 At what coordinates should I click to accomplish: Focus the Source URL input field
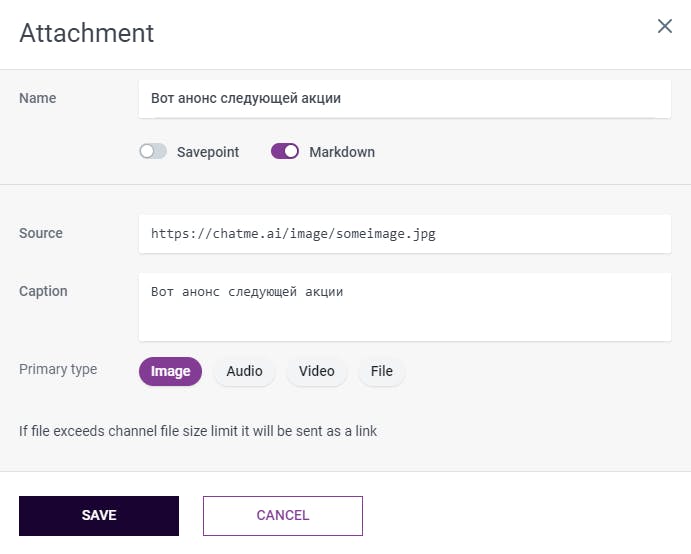click(404, 234)
